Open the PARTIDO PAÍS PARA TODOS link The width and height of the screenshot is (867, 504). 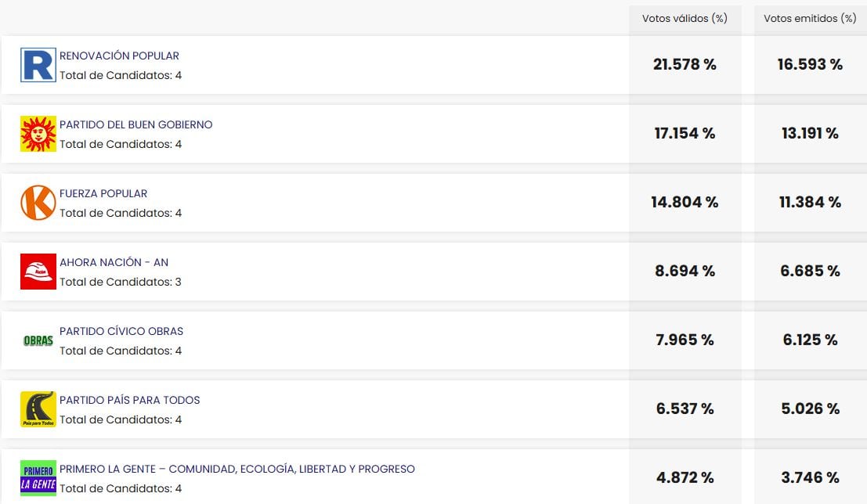point(129,400)
